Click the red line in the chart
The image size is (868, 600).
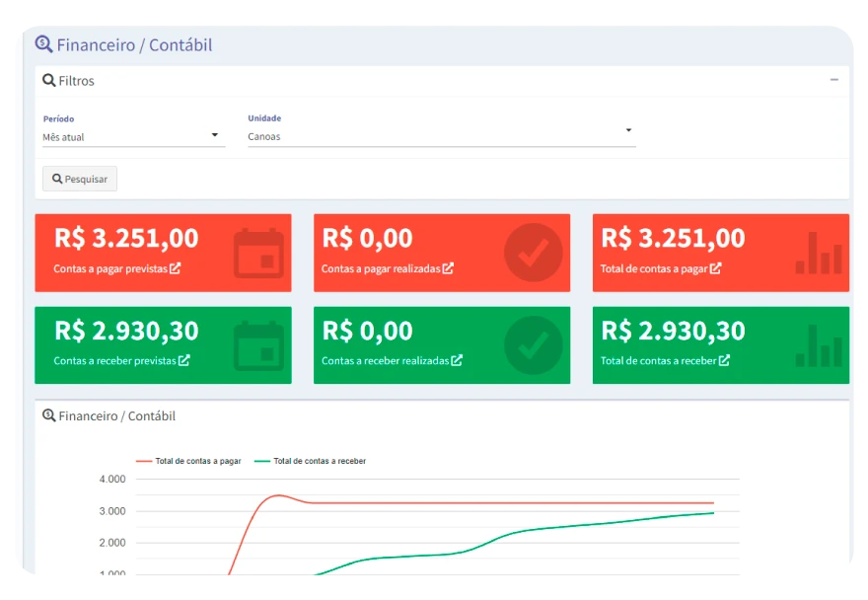tap(493, 503)
